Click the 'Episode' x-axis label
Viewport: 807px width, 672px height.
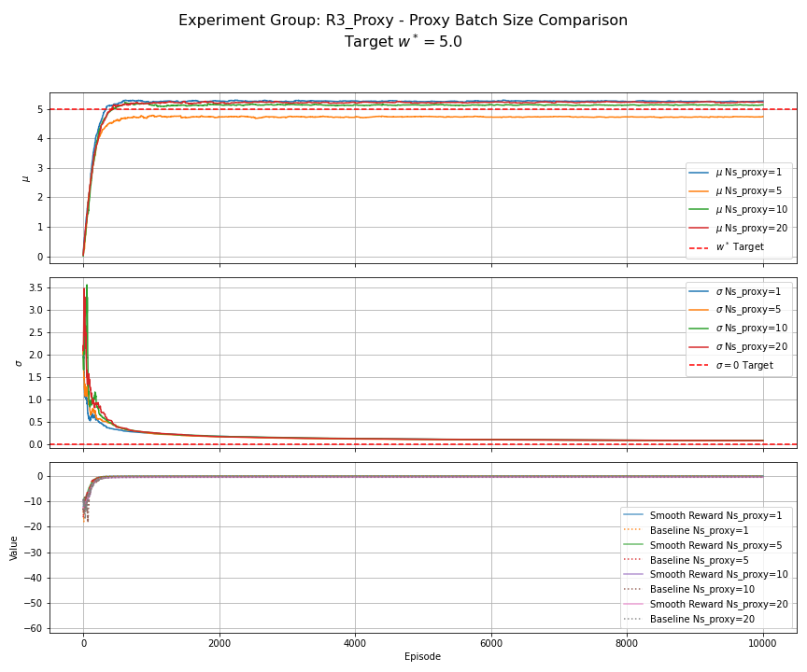[x=422, y=656]
